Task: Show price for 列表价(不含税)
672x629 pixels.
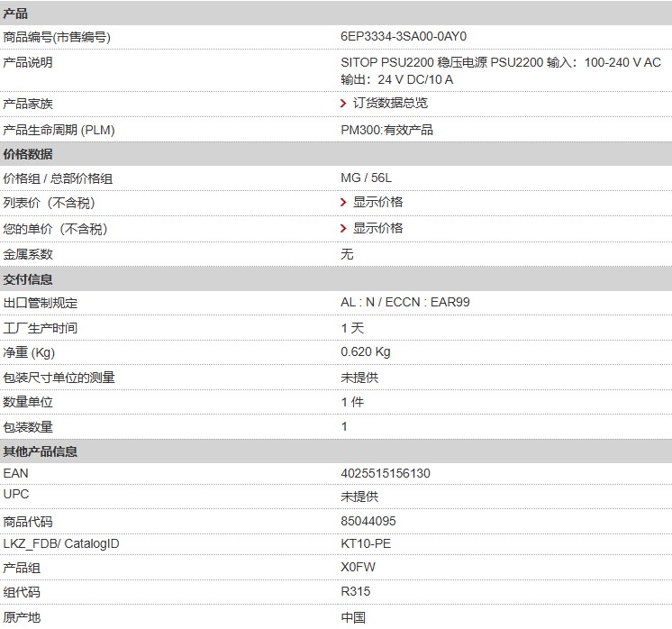Action: pyautogui.click(x=377, y=203)
